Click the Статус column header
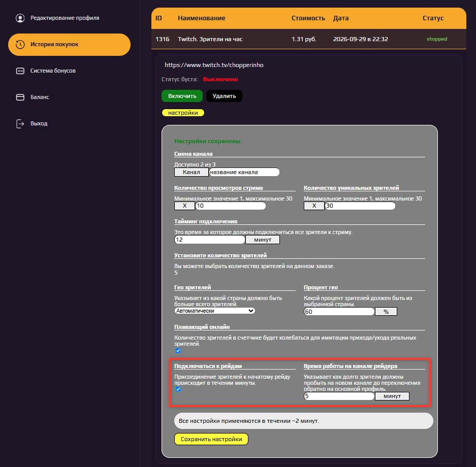 click(433, 18)
